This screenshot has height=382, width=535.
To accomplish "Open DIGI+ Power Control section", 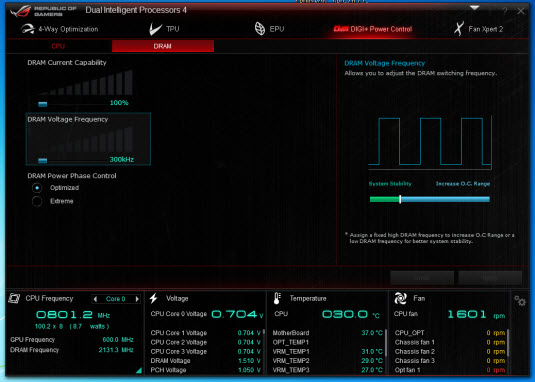I will 373,29.
